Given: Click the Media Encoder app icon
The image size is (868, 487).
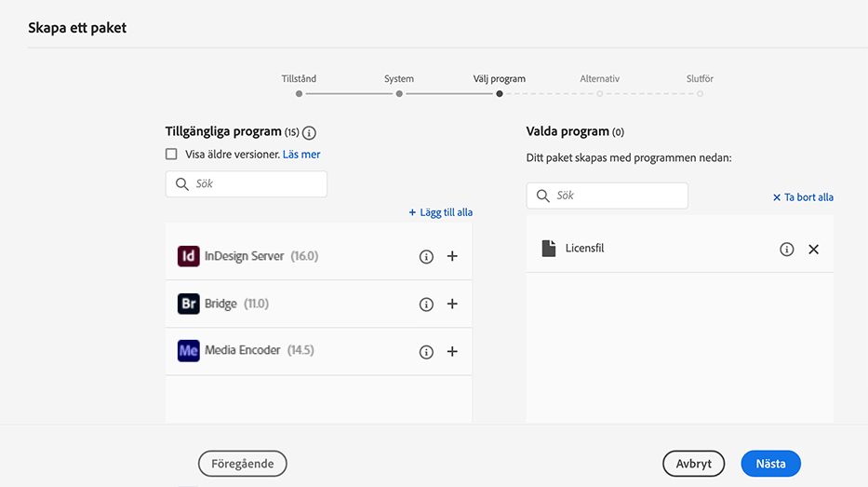Looking at the screenshot, I should click(x=189, y=351).
